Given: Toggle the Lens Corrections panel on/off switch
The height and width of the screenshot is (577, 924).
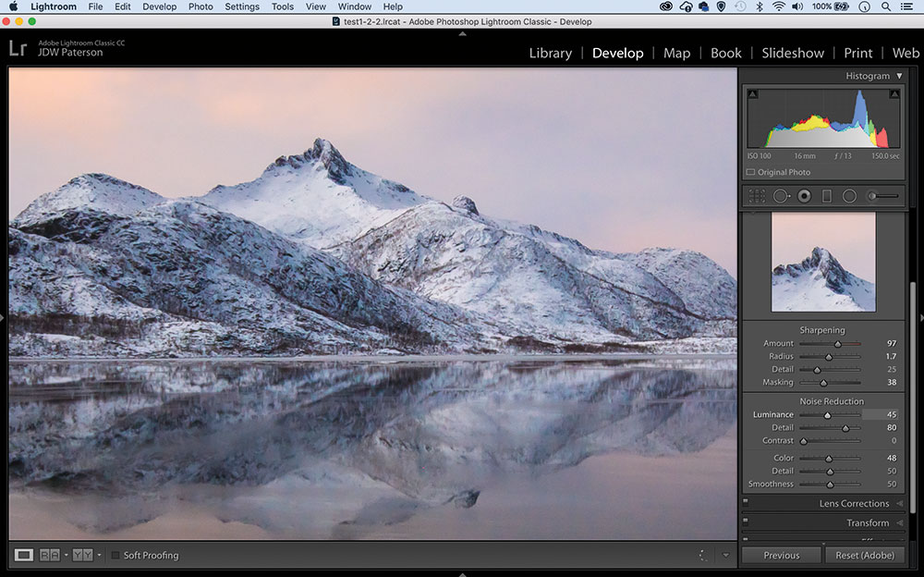Looking at the screenshot, I should pos(746,502).
